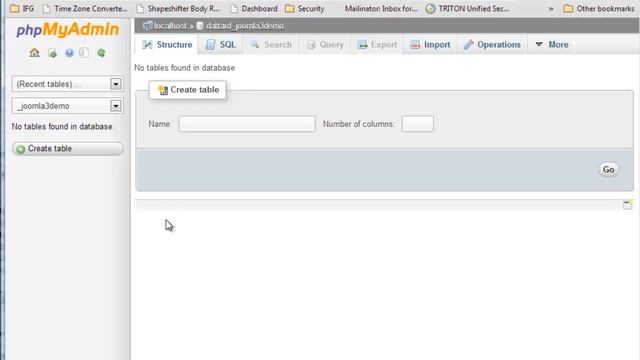Switch to the SQL tab
640x360 pixels.
[220, 44]
